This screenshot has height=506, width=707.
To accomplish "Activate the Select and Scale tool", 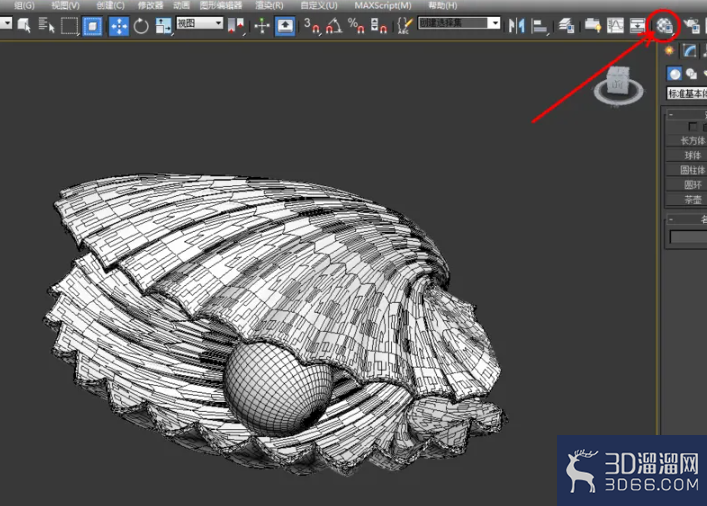I will tap(163, 26).
